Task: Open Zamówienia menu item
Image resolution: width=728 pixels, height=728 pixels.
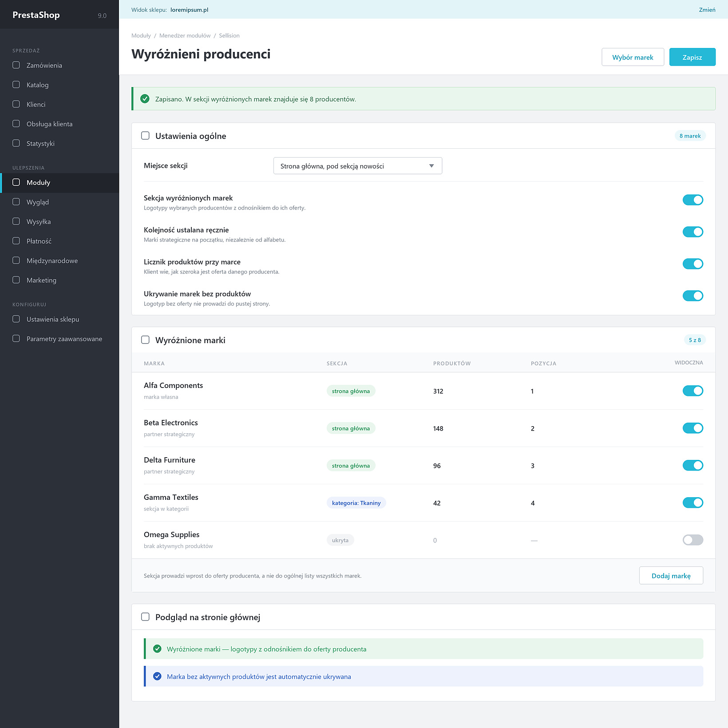Action: [x=59, y=65]
